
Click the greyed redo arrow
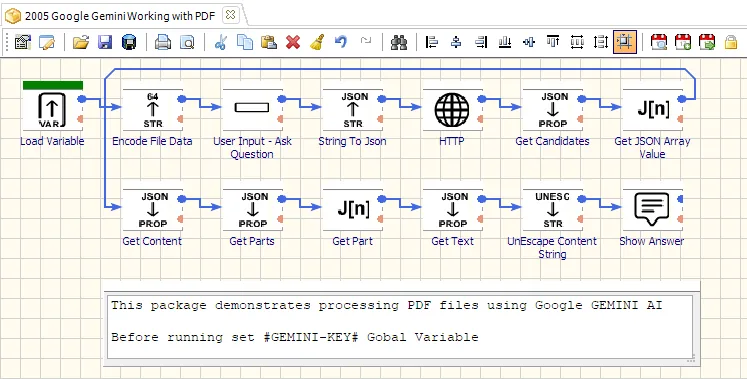coord(365,41)
